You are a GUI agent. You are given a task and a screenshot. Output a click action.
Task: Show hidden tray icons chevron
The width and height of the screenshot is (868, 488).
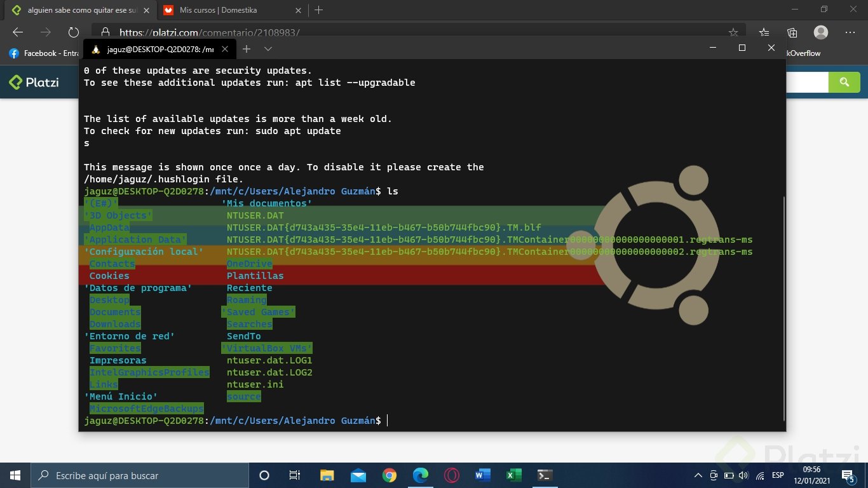pyautogui.click(x=698, y=475)
